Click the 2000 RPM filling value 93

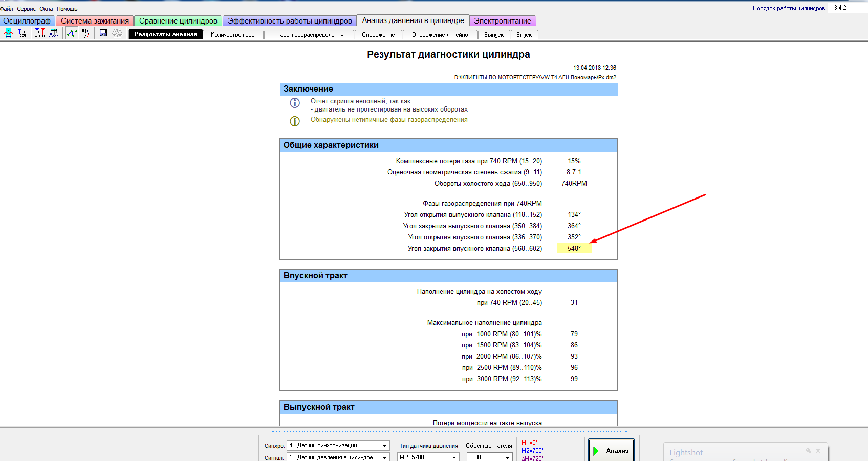click(x=574, y=356)
